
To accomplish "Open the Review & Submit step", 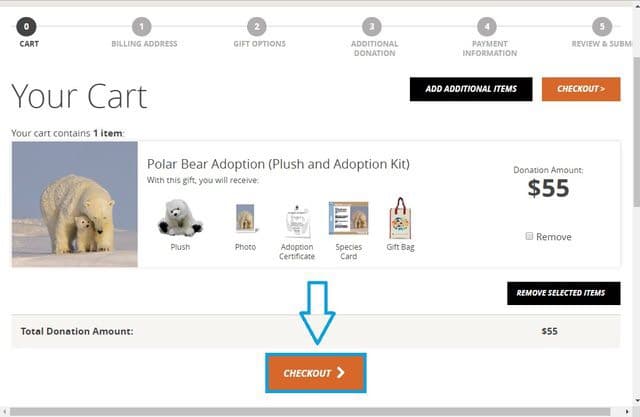I will tap(602, 33).
